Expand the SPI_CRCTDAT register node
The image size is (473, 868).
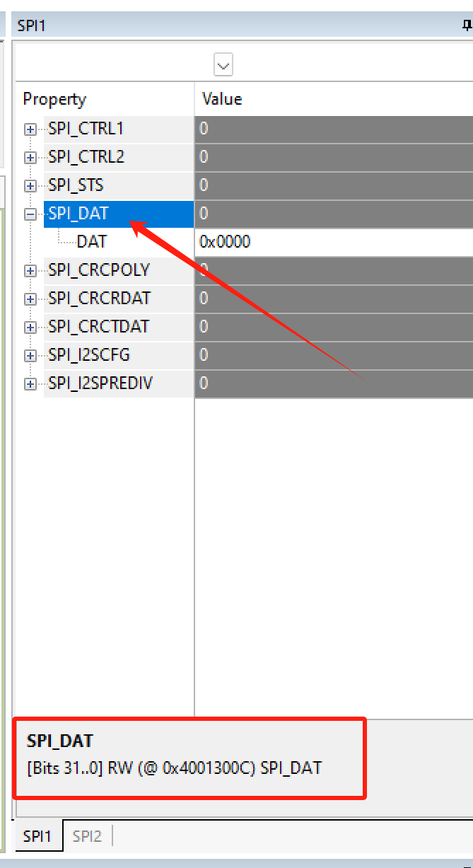(30, 328)
